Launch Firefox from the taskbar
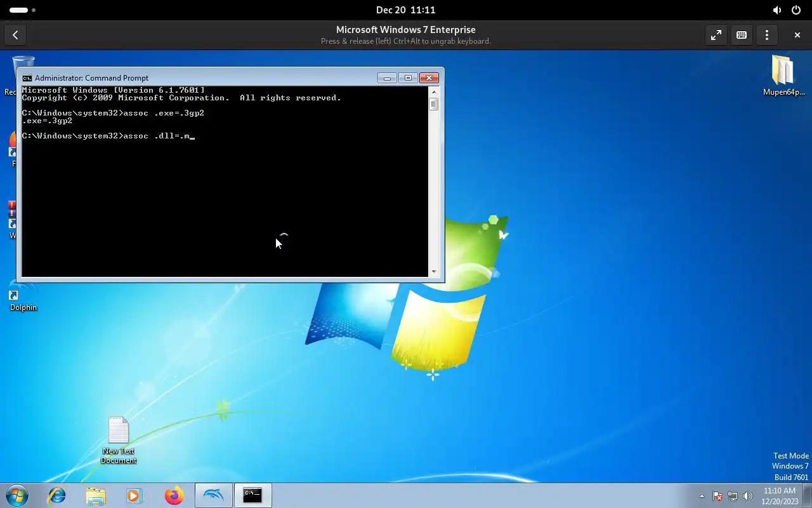 174,495
